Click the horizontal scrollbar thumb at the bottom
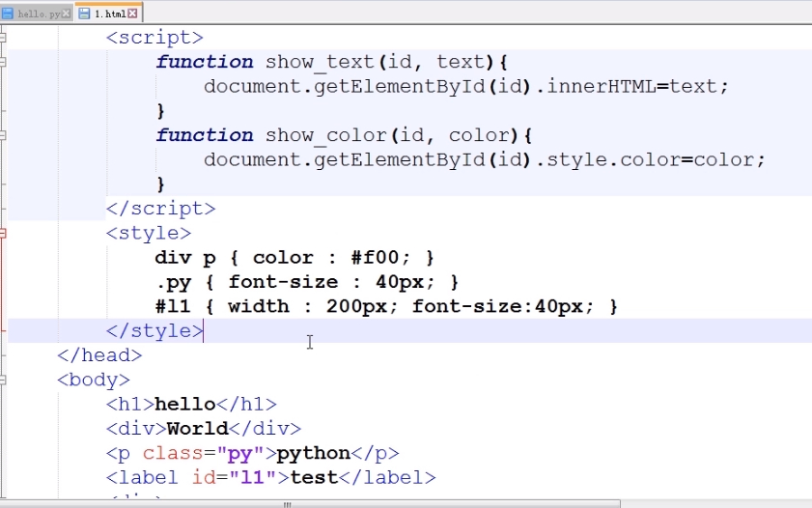 coord(310,504)
